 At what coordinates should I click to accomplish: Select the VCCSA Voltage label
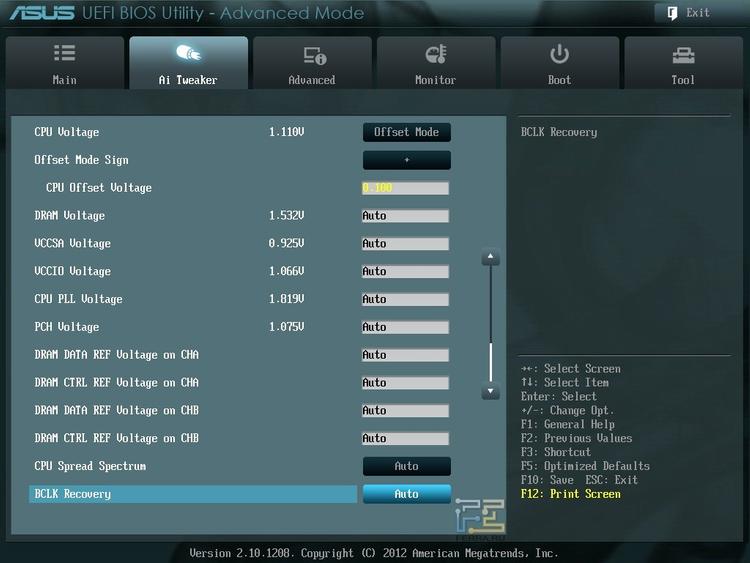(72, 243)
